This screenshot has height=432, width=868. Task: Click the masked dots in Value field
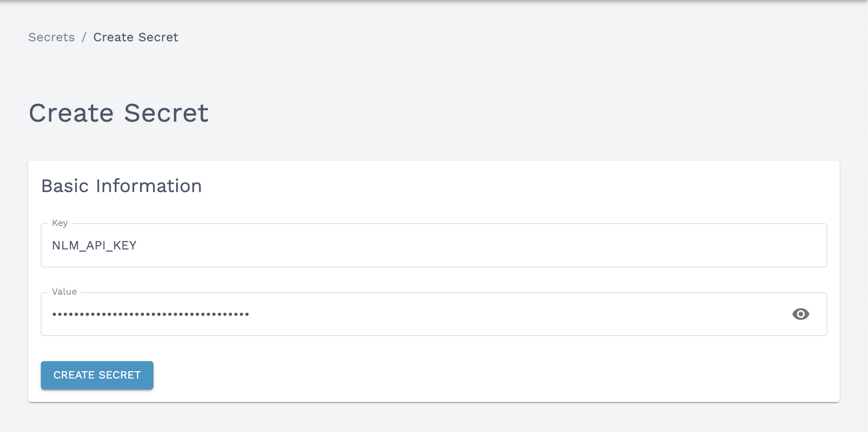point(150,314)
